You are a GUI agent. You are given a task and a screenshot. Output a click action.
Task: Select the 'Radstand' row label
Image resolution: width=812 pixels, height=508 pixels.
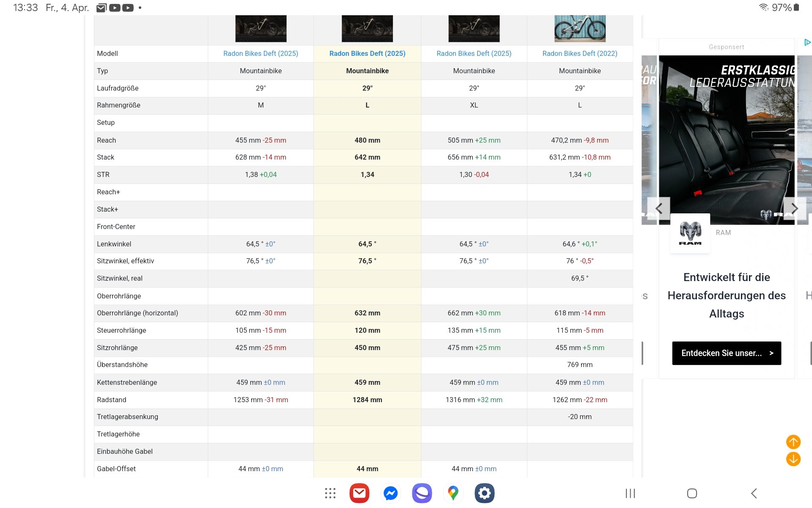pyautogui.click(x=111, y=400)
